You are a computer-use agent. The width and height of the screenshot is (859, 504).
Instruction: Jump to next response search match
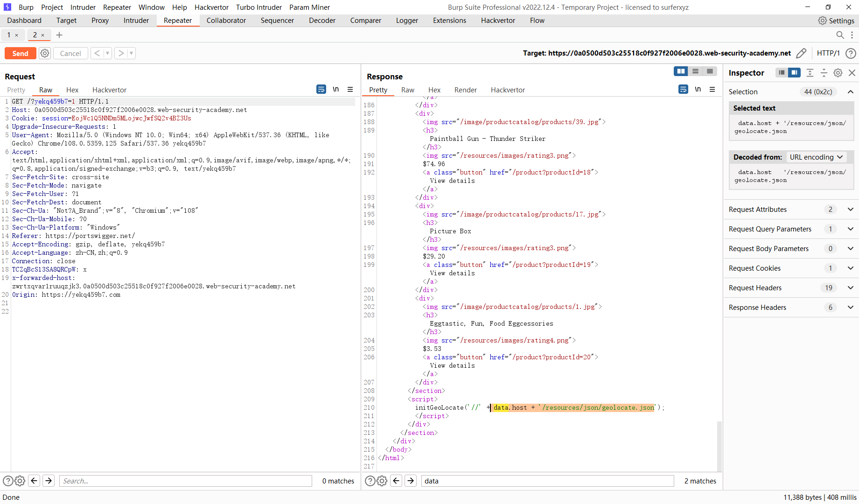411,481
